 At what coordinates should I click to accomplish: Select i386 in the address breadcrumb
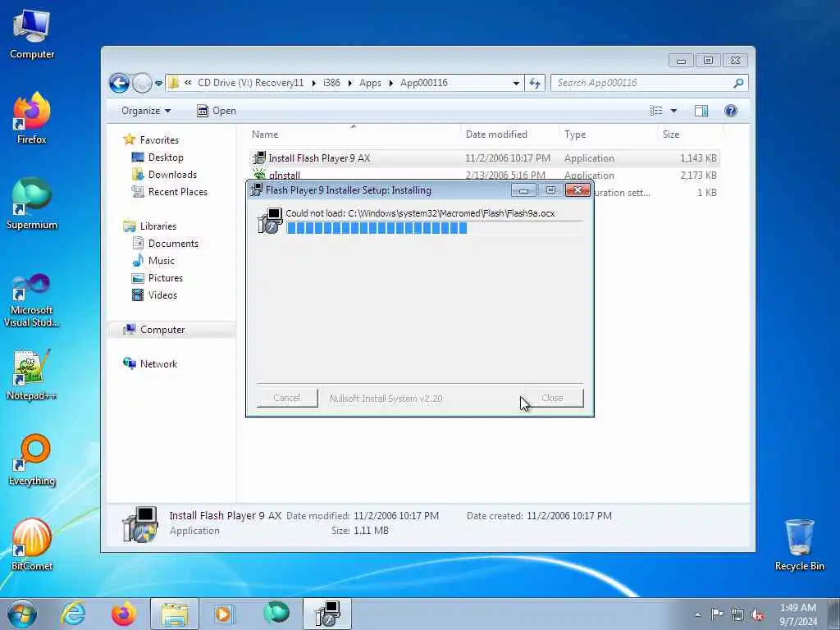(331, 83)
